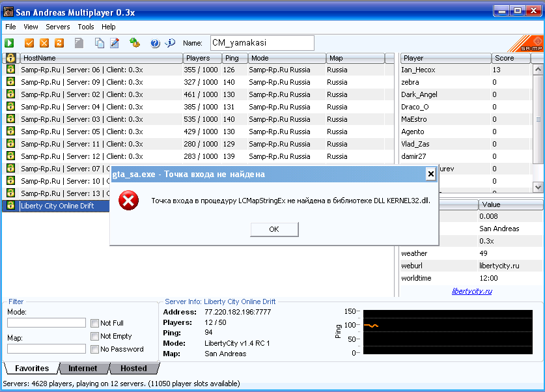Toggle the Not Empty filter checkbox

[x=95, y=336]
